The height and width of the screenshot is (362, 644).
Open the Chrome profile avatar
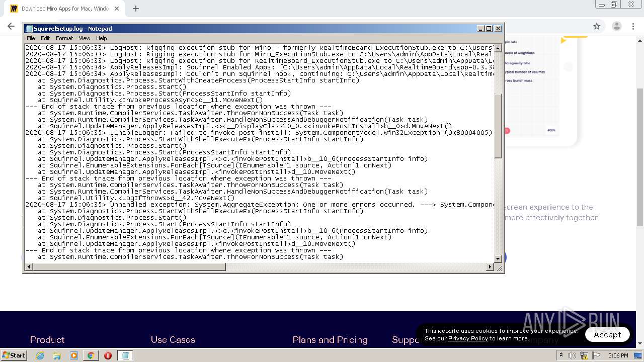pos(616,26)
